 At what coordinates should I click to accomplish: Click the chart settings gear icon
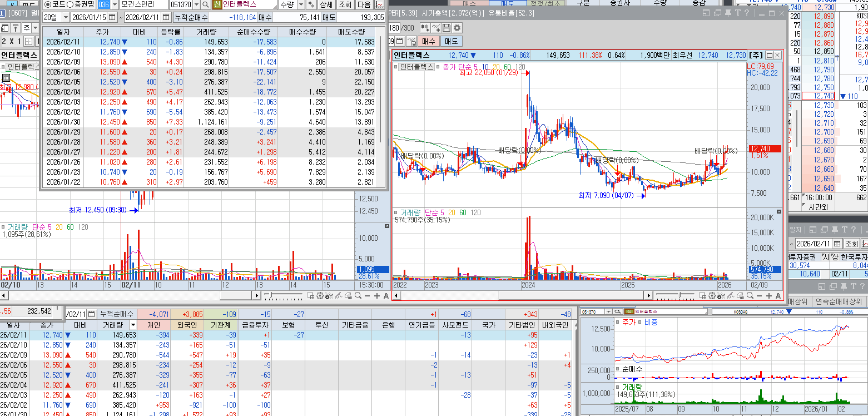457,28
